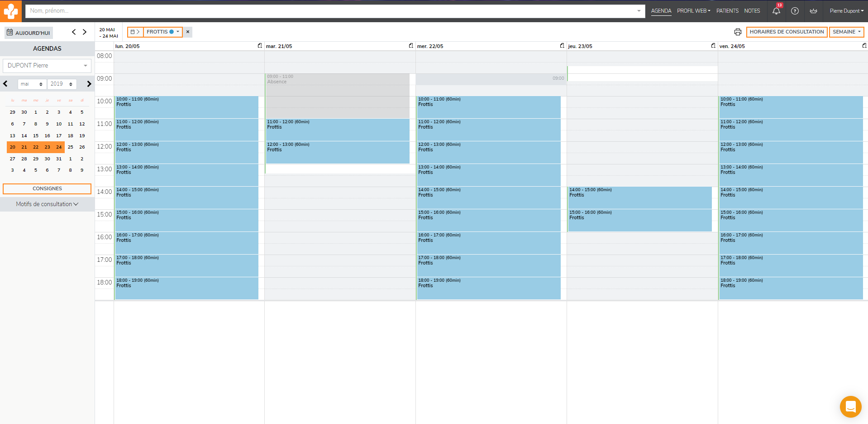Open the crown premium icon
This screenshot has height=424, width=868.
point(813,11)
